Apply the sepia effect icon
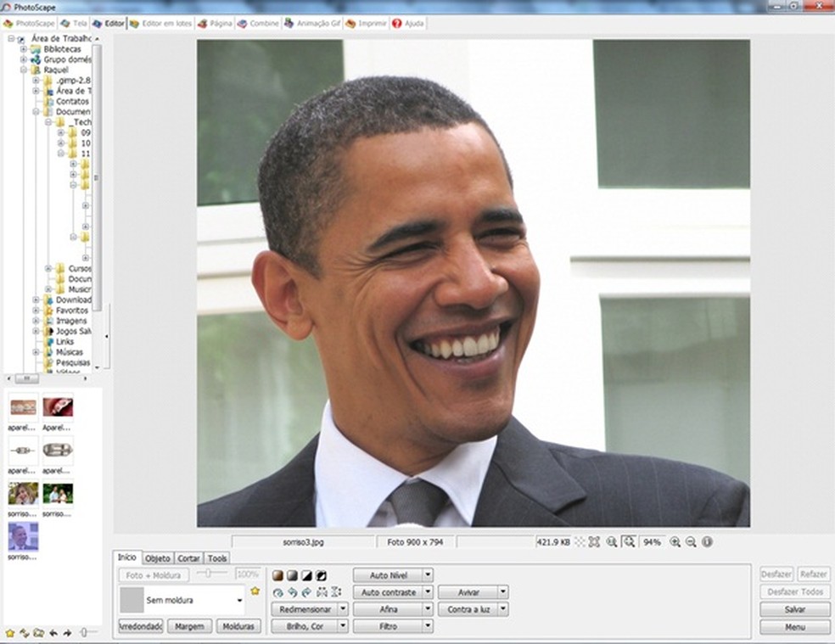The width and height of the screenshot is (835, 644). (x=277, y=575)
